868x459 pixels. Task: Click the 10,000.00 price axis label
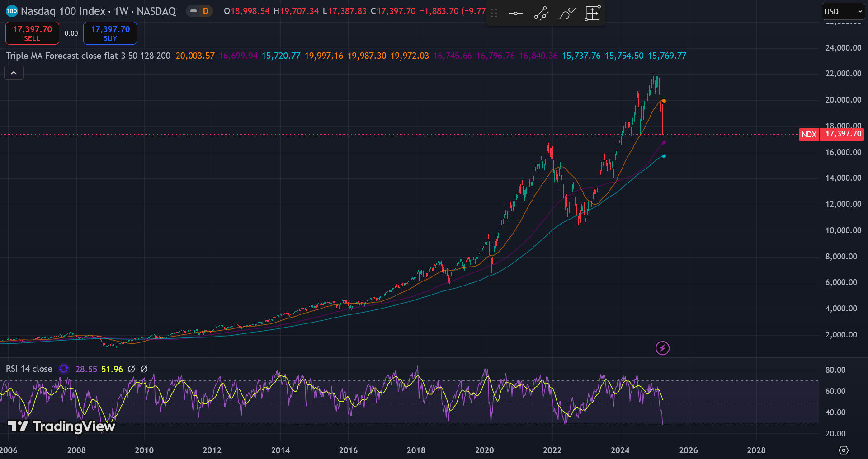[843, 230]
